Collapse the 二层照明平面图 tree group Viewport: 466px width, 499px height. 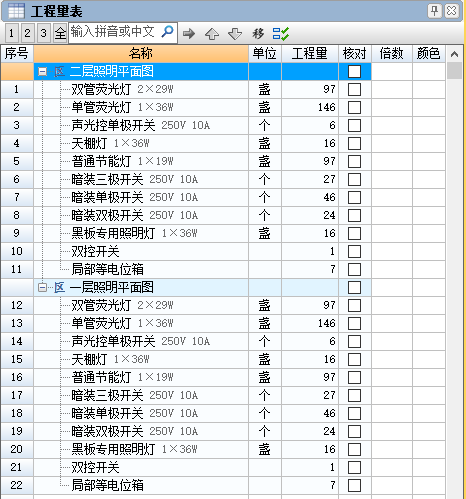pyautogui.click(x=42, y=71)
